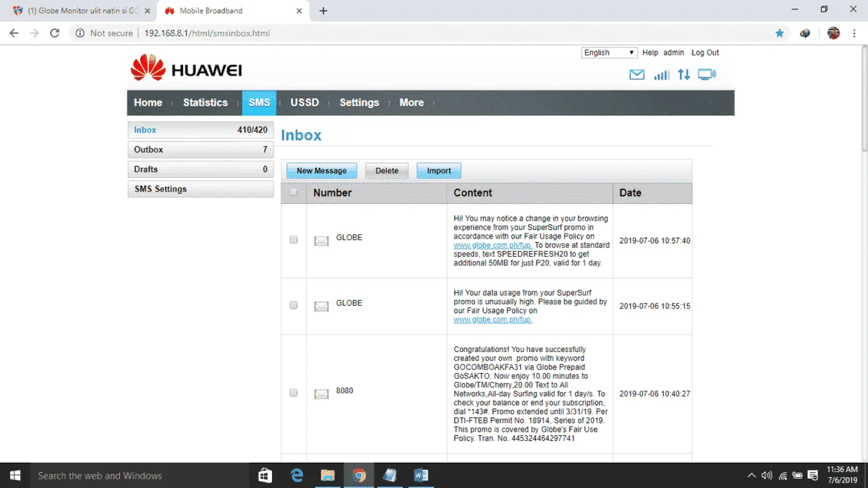Open the Windows Start menu
The image size is (868, 488).
point(14,475)
